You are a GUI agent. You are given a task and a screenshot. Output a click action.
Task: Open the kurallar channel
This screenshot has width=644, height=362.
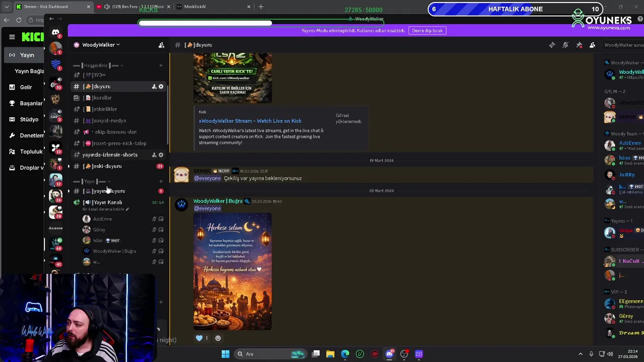pos(119,98)
